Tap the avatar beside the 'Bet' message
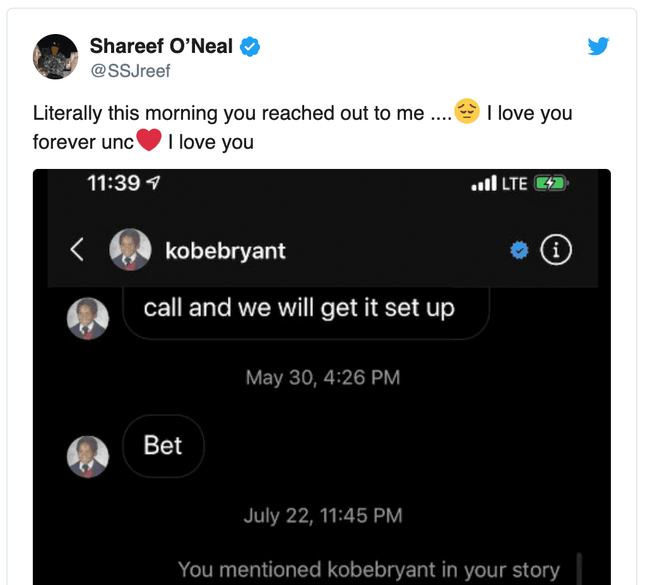 tap(87, 456)
